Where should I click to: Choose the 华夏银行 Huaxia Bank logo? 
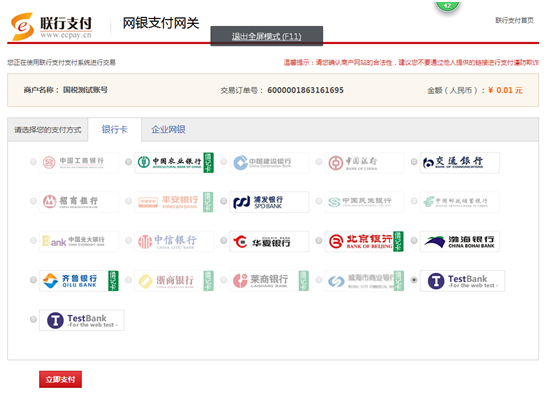pyautogui.click(x=269, y=241)
